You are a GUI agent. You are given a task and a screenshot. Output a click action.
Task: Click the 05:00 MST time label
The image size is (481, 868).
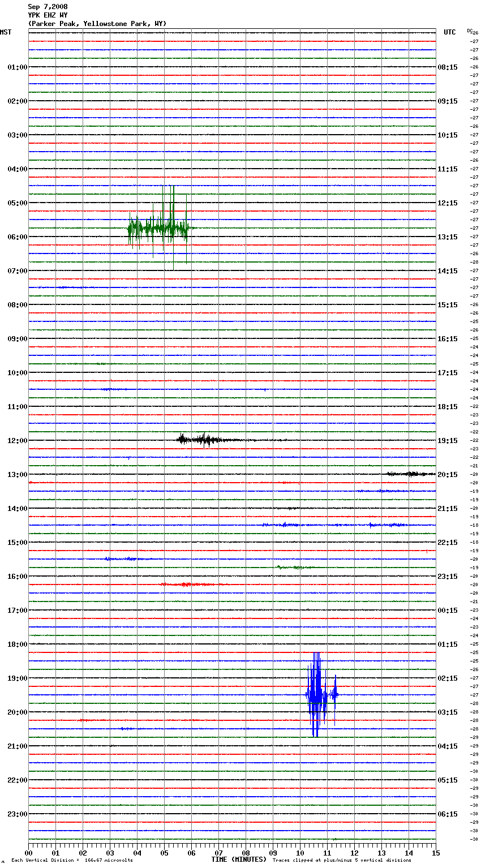click(17, 203)
